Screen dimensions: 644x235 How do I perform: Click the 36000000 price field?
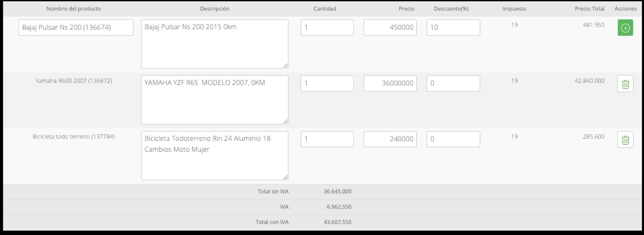point(390,83)
